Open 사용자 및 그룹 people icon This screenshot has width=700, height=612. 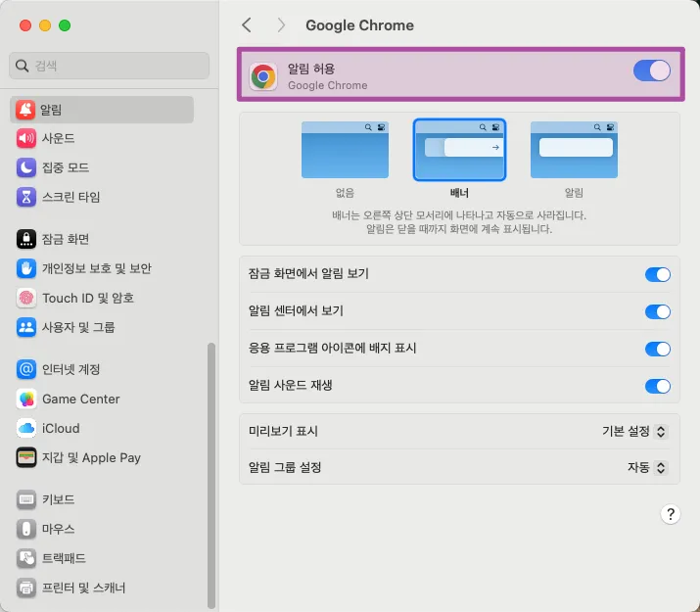[x=25, y=327]
